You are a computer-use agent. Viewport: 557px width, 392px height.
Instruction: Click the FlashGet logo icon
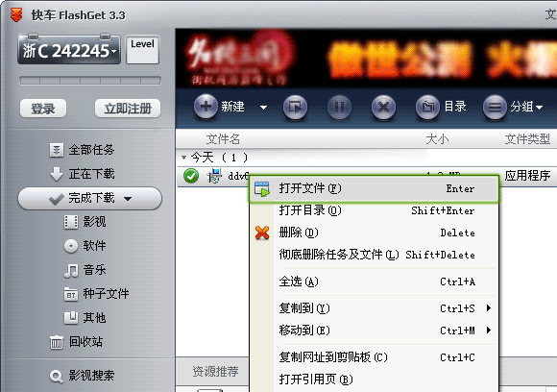point(16,15)
